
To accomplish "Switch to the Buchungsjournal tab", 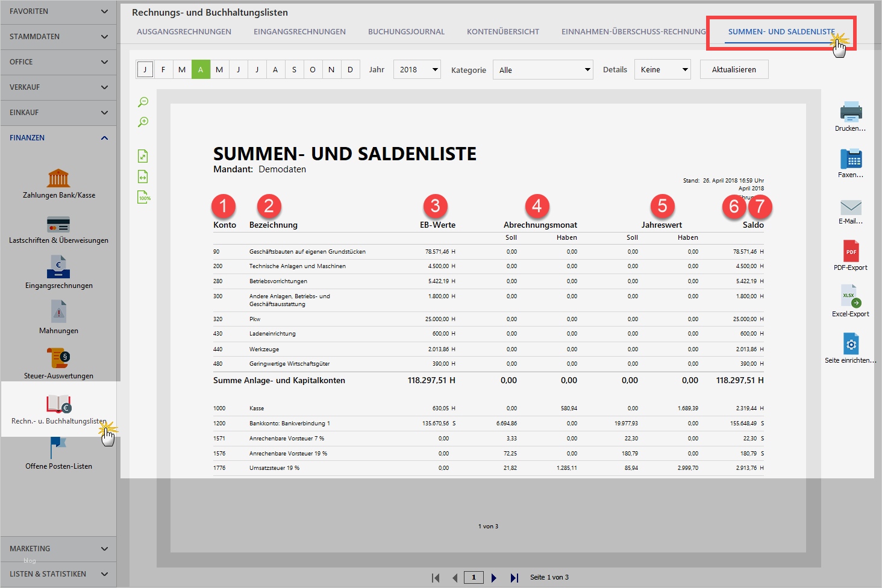I will pos(406,32).
